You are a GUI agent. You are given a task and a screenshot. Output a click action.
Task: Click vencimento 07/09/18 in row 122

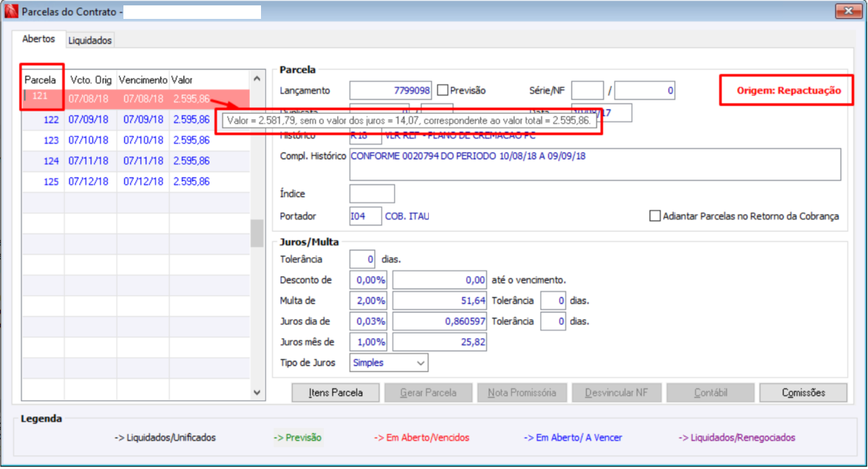142,119
